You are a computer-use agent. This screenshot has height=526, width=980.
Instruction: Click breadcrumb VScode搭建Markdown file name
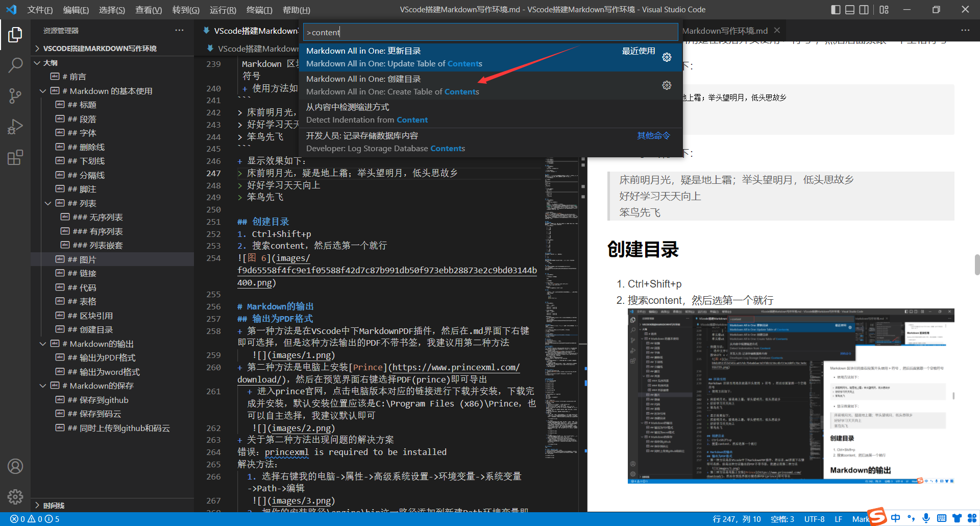coord(253,49)
